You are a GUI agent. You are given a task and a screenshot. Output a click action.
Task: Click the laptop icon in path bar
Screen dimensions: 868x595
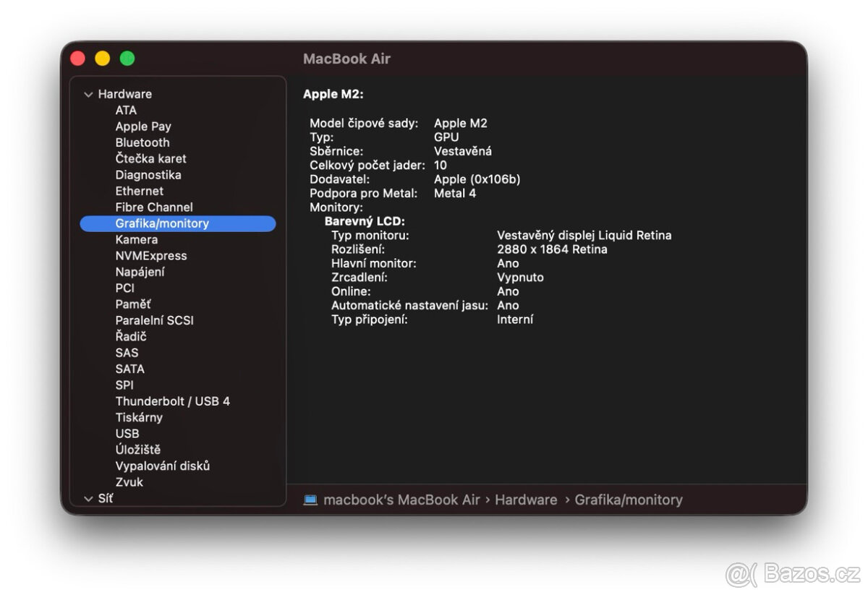tap(310, 500)
